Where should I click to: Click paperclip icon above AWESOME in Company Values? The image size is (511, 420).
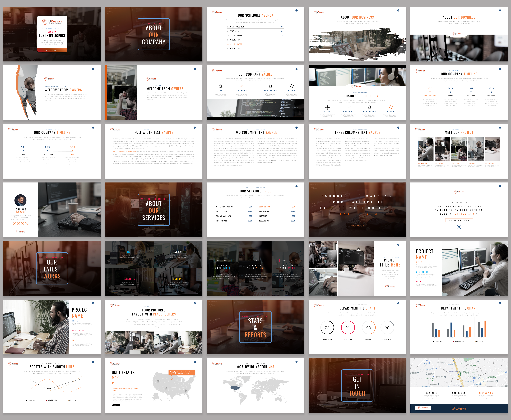[242, 86]
